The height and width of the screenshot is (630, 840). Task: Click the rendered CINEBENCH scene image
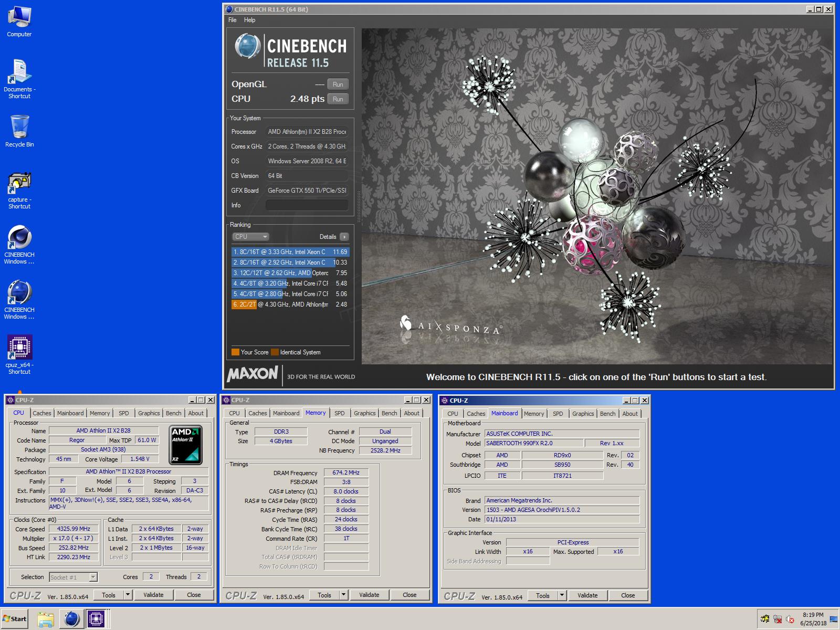(597, 196)
